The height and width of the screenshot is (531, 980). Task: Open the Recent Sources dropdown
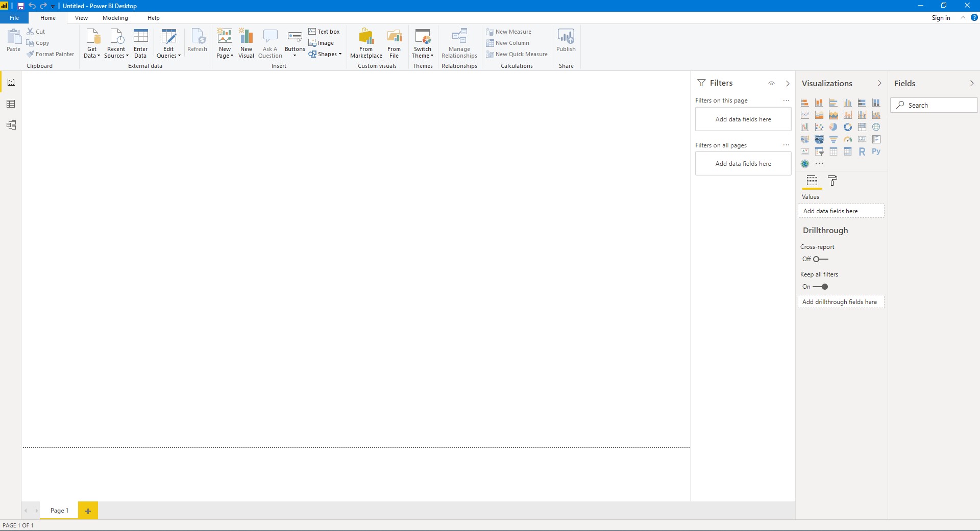click(x=116, y=43)
